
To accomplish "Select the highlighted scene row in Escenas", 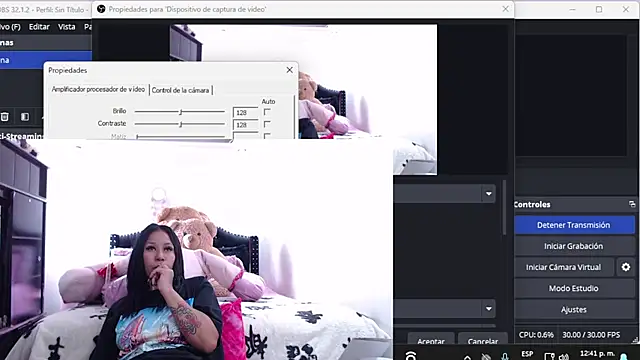I will [x=46, y=60].
